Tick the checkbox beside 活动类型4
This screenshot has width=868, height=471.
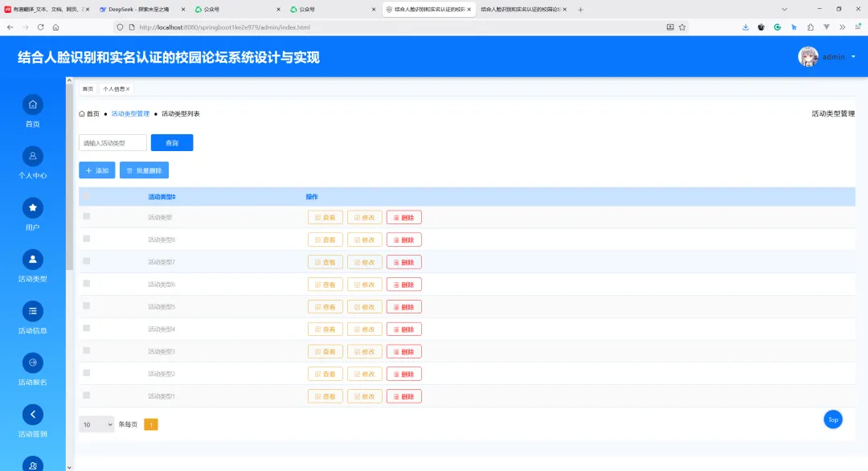pyautogui.click(x=86, y=328)
